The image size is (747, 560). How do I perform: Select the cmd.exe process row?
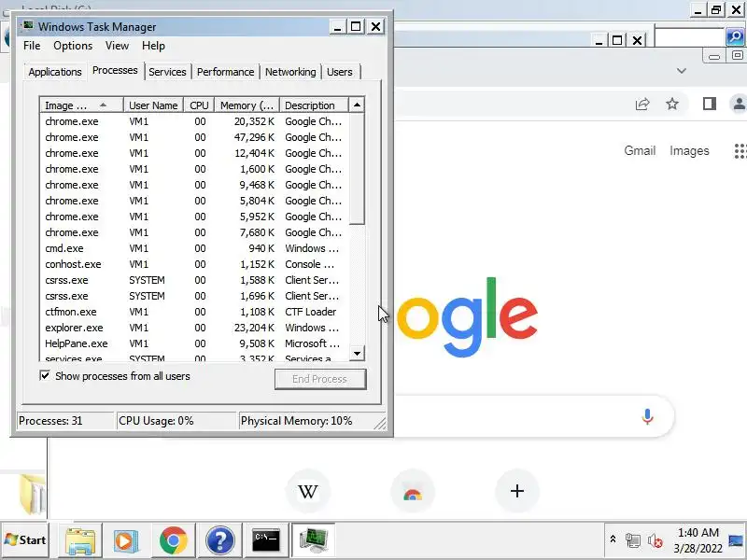(x=194, y=248)
